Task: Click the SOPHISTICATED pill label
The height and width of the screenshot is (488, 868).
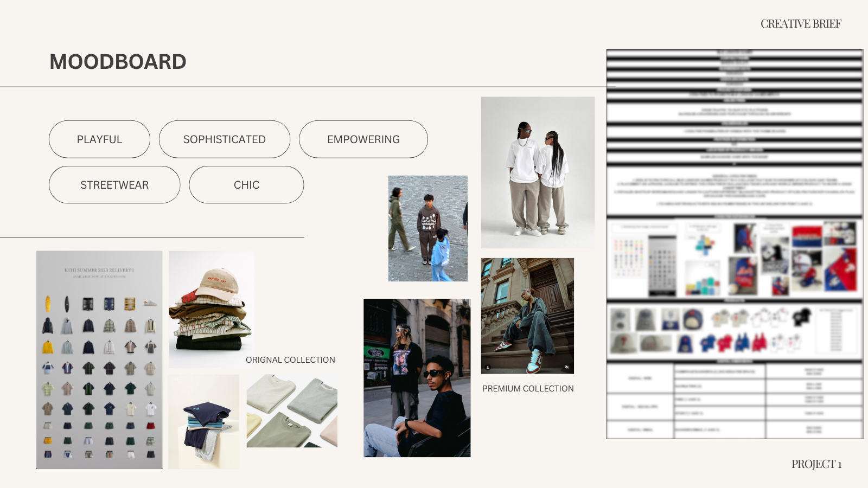Action: coord(225,139)
